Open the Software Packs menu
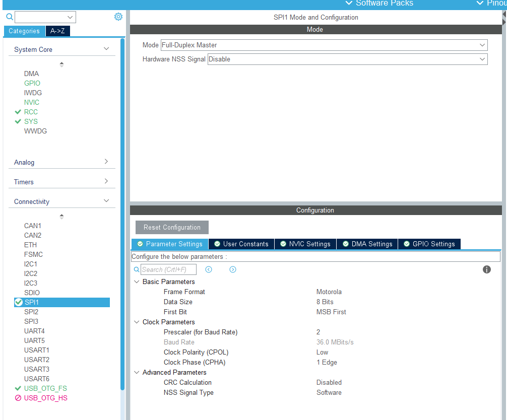The image size is (507, 420). pyautogui.click(x=379, y=3)
